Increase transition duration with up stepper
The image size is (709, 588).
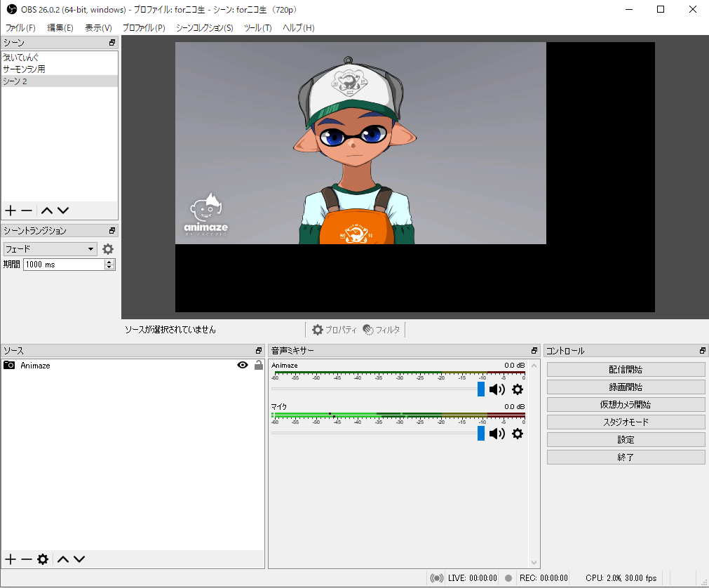click(x=109, y=262)
